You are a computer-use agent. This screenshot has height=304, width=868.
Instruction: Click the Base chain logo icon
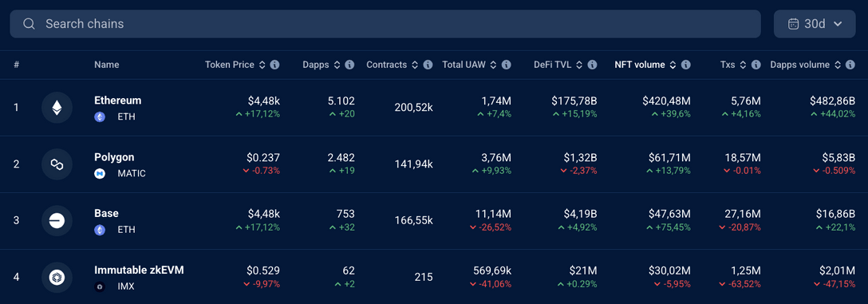[x=57, y=221]
